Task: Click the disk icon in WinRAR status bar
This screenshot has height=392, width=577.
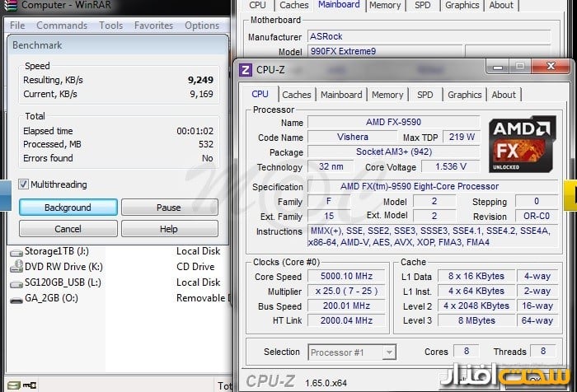Action: point(14,385)
